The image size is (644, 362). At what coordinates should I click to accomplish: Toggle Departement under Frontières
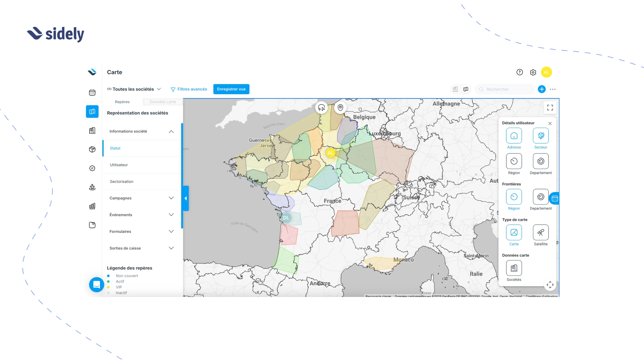541,197
